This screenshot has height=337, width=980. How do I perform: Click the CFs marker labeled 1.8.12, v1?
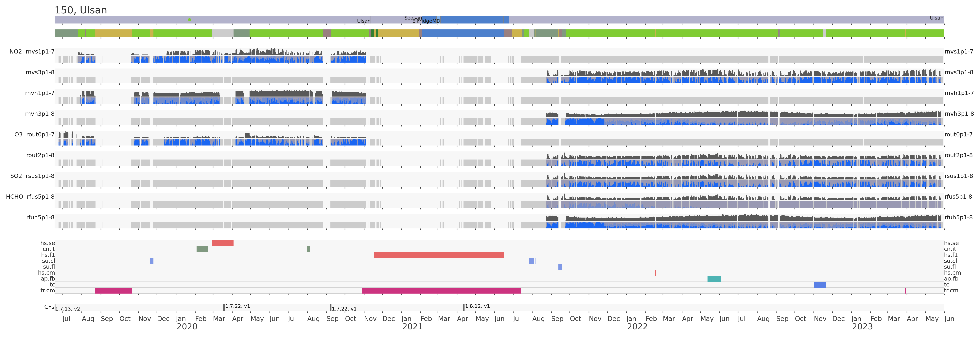[x=463, y=307]
